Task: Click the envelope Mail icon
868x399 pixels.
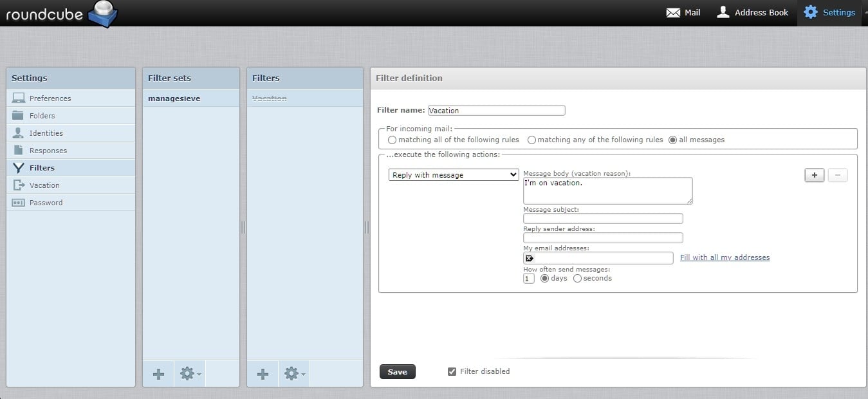Action: [x=673, y=12]
